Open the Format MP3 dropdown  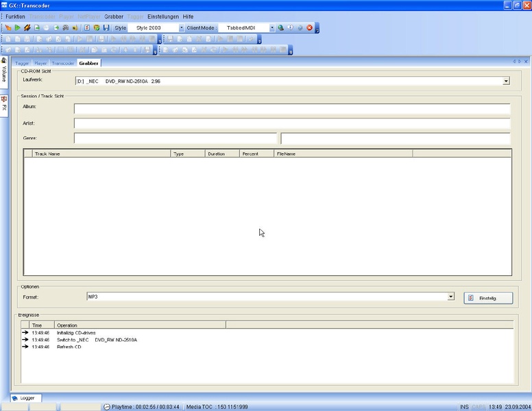[x=450, y=297]
